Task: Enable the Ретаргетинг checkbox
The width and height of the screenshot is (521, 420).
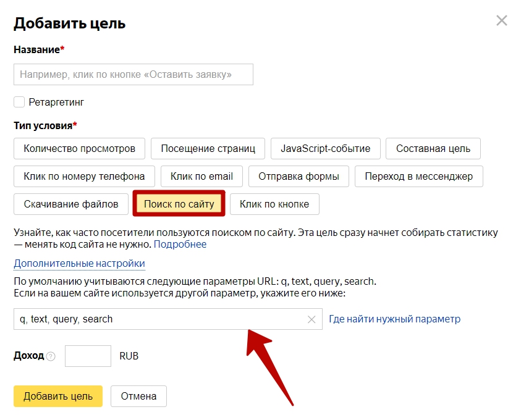Action: pos(19,102)
